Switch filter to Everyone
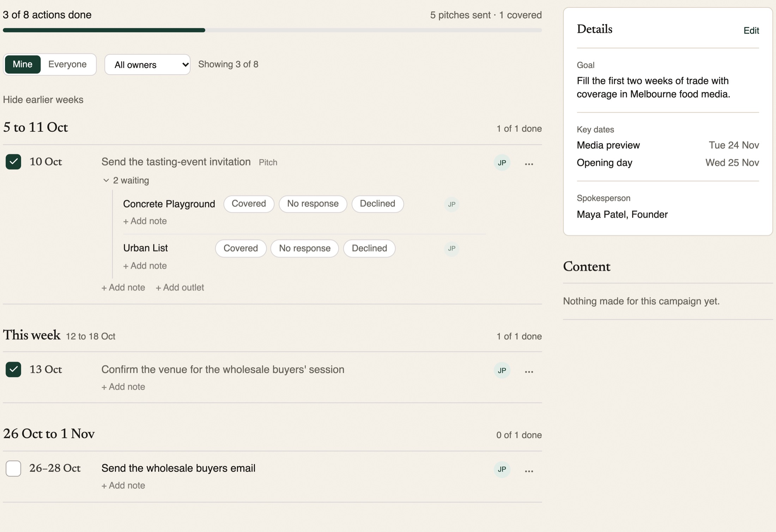Viewport: 776px width, 532px height. (67, 64)
